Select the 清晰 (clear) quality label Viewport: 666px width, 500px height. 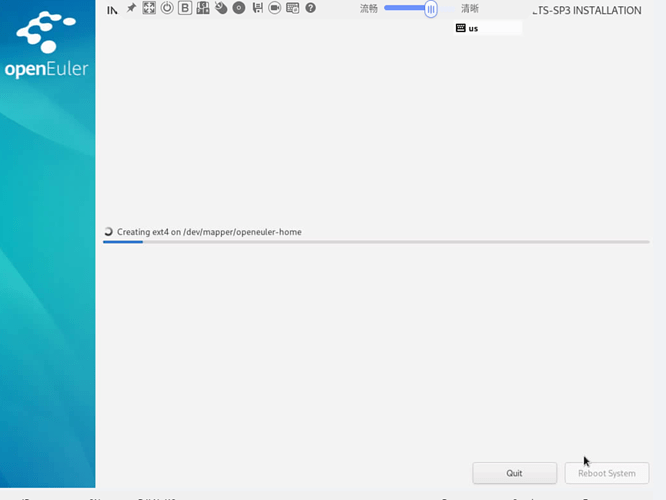(x=470, y=9)
